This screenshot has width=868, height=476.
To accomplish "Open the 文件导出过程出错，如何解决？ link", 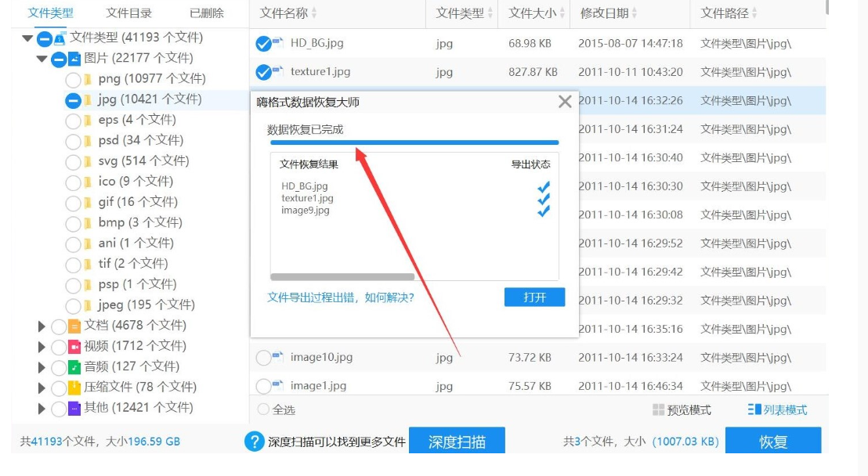I will 341,297.
